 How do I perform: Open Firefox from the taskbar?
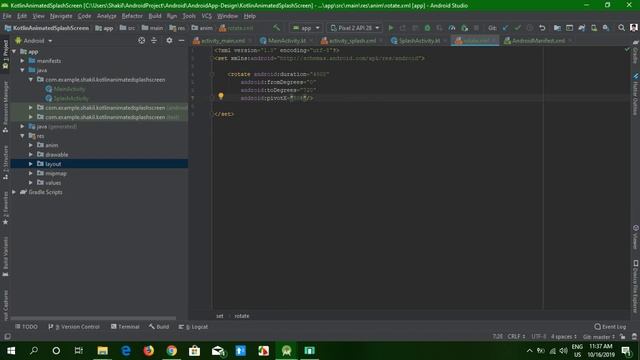[149, 351]
